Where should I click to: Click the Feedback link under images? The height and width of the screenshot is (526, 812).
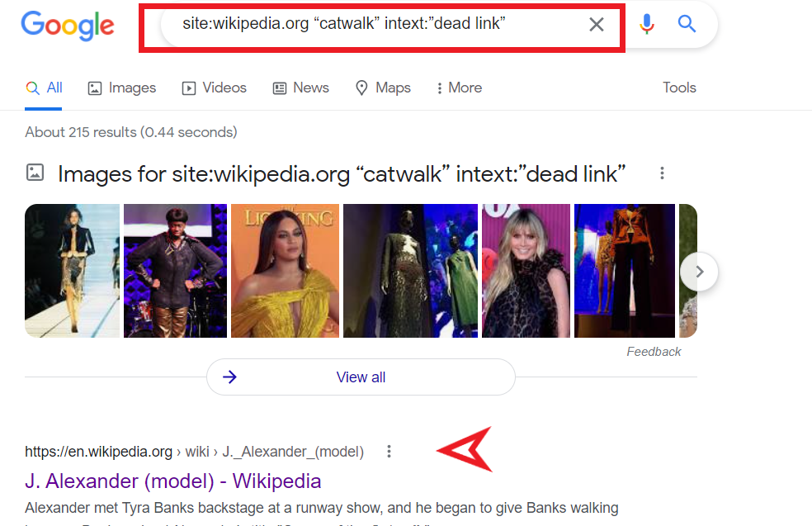(654, 352)
